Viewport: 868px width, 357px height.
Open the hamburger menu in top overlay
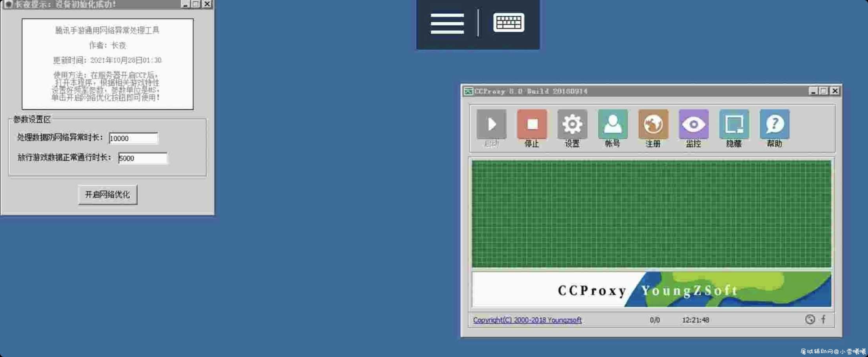pos(447,24)
